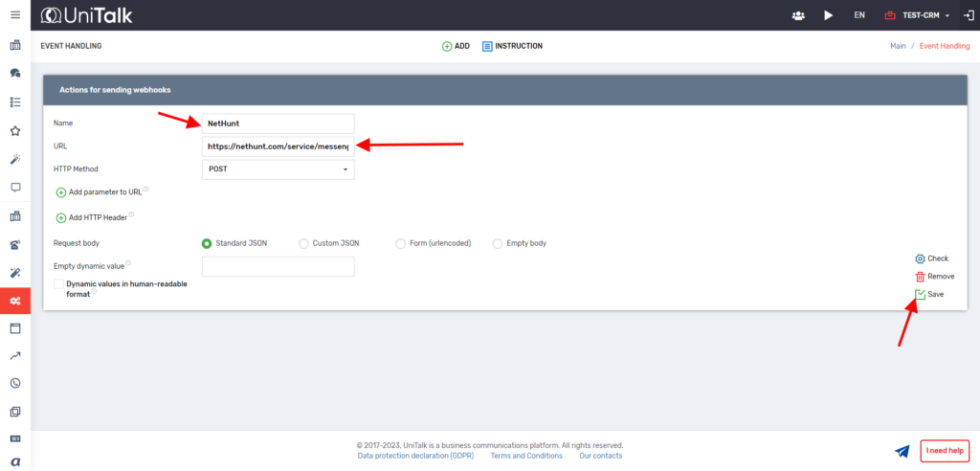
Task: Click the play icon in top bar
Action: (828, 15)
